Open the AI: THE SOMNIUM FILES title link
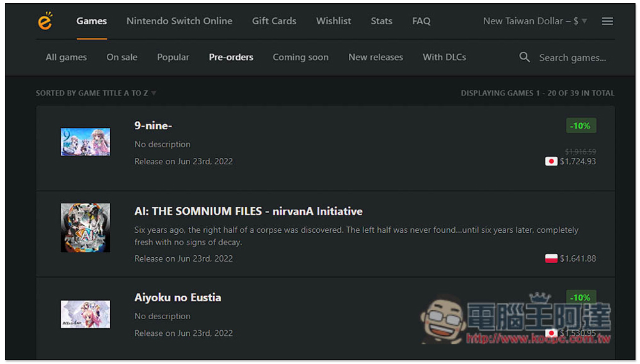The image size is (640, 364). (248, 211)
